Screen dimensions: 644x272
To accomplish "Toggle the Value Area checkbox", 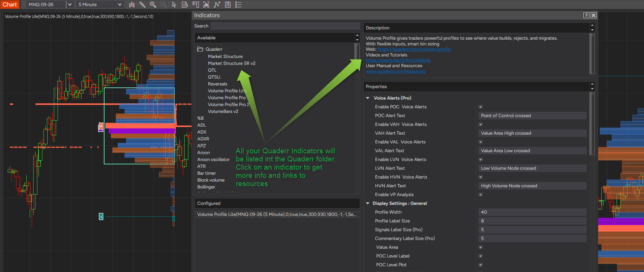I will click(x=481, y=247).
